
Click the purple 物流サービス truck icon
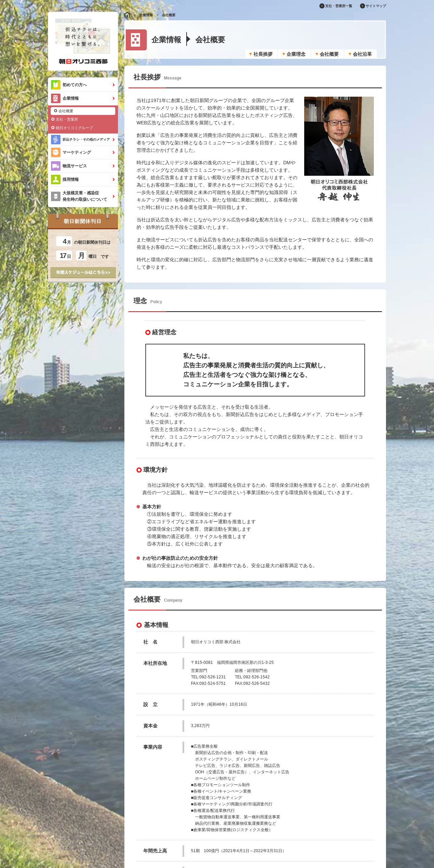56,166
